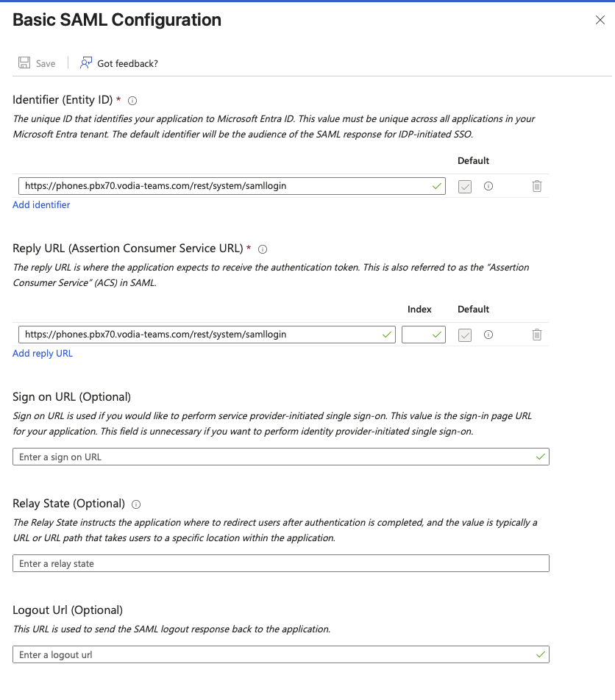Click the Add reply URL link
This screenshot has width=615, height=700.
(43, 354)
